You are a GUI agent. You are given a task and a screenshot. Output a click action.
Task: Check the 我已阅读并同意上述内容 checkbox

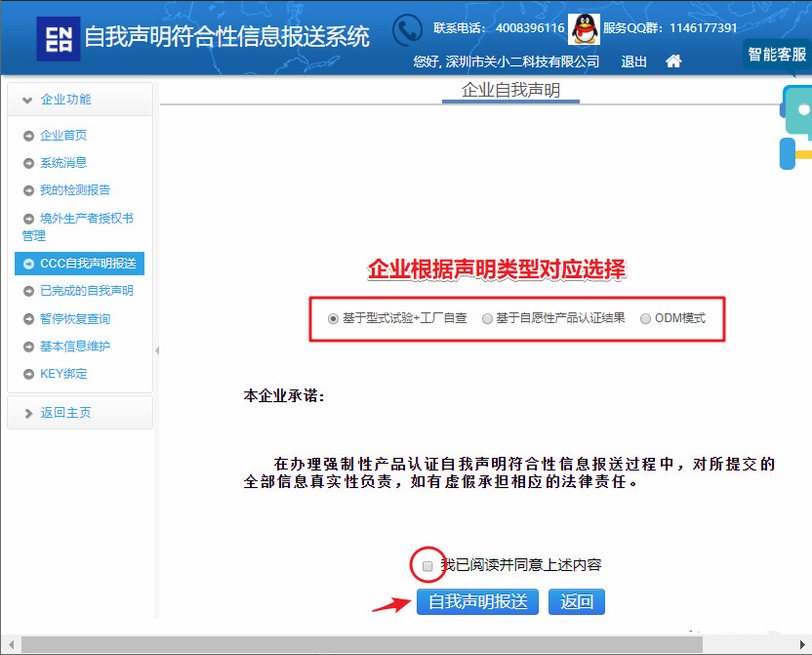point(427,566)
